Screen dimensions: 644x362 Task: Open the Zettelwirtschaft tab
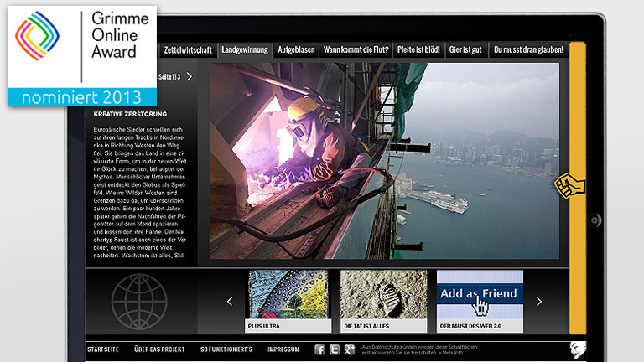click(x=188, y=50)
